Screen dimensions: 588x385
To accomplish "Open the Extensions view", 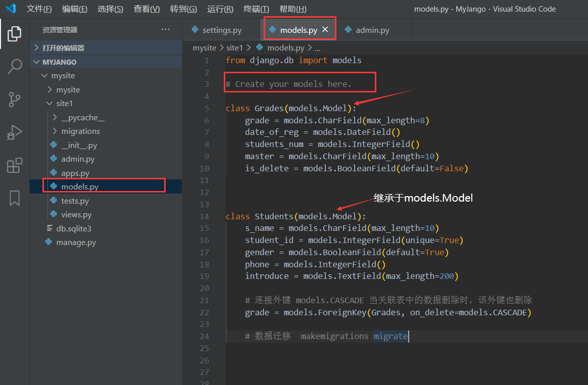I will 15,166.
